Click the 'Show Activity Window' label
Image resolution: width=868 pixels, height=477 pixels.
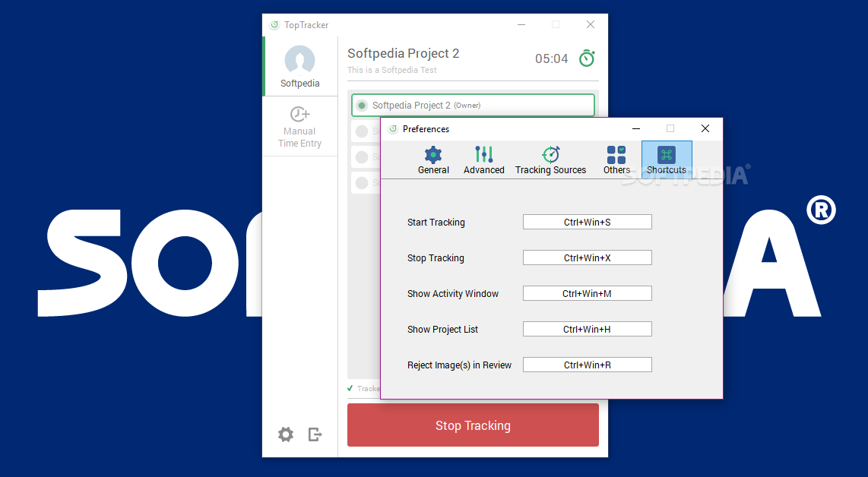click(453, 294)
